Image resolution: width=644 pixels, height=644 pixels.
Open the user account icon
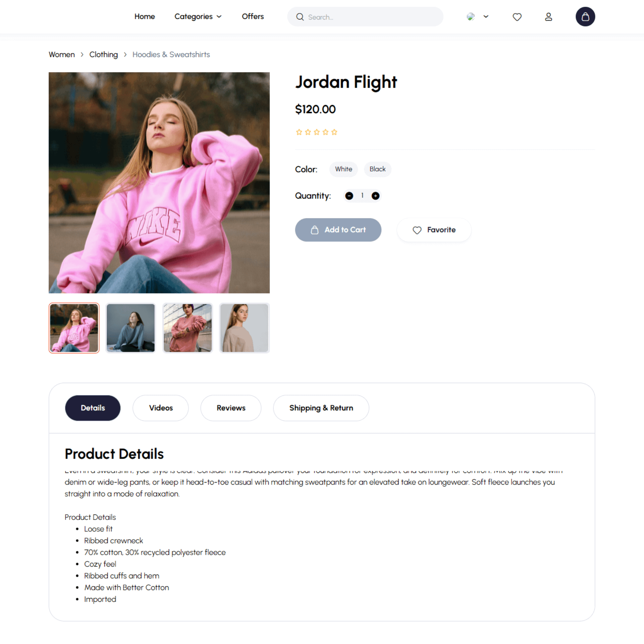(548, 17)
